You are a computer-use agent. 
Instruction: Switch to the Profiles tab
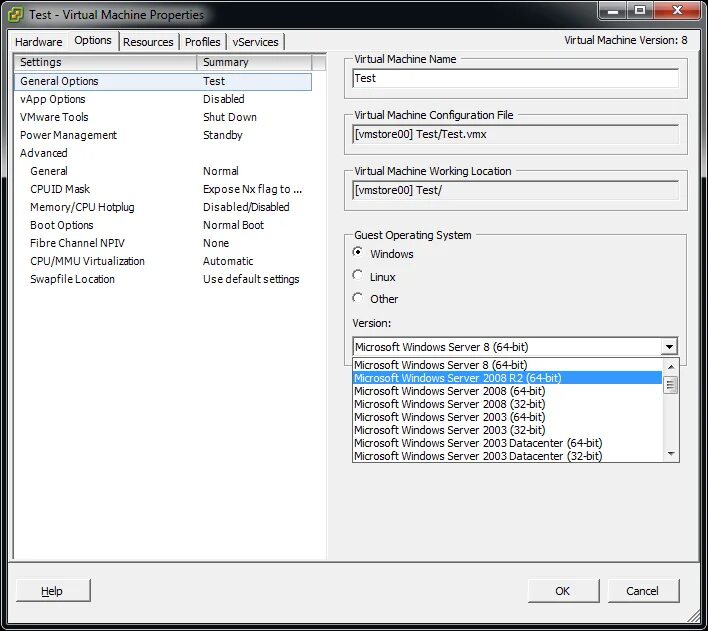(203, 42)
